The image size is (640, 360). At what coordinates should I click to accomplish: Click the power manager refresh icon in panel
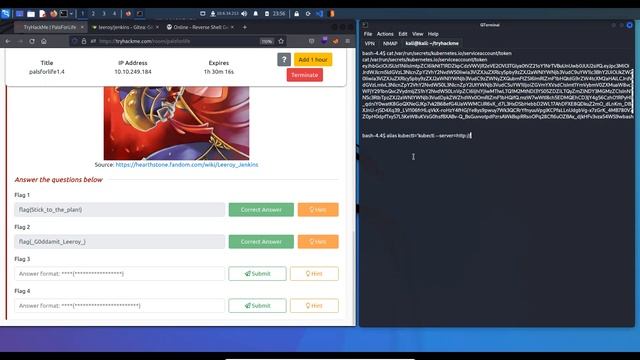(308, 14)
